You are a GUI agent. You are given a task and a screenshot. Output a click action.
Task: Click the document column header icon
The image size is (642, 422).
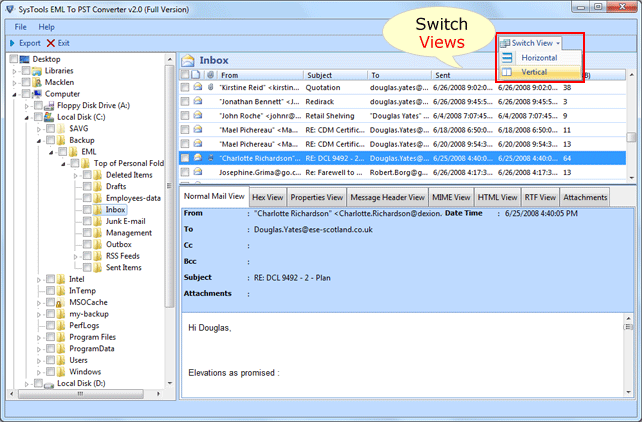click(x=196, y=74)
